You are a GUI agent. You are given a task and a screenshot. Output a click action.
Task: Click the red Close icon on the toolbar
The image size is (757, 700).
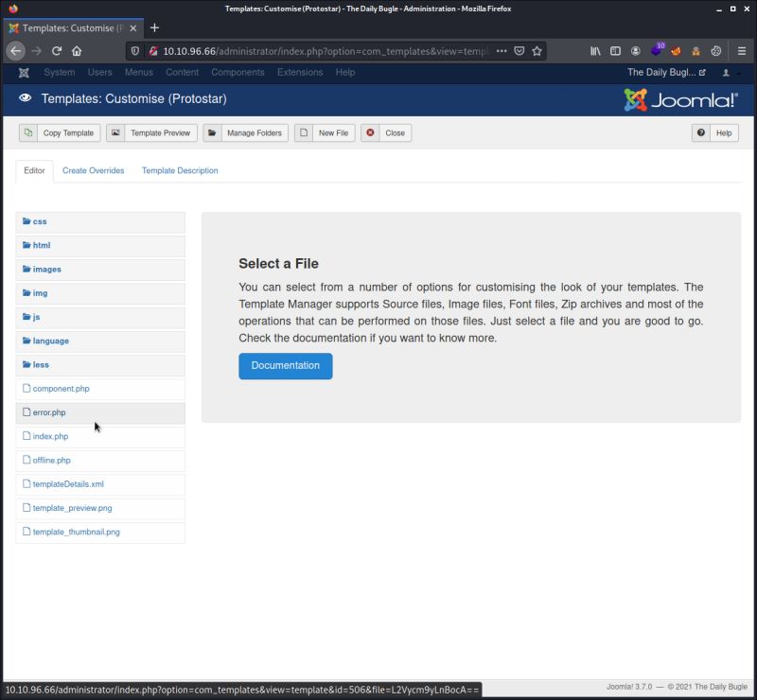370,132
